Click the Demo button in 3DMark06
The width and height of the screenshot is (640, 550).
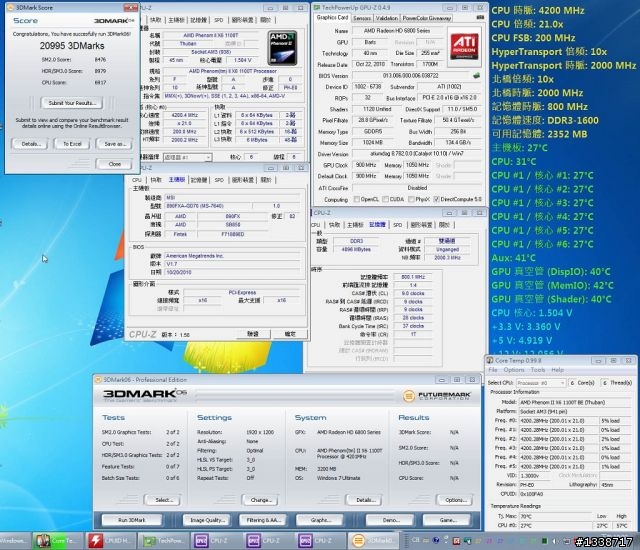(x=391, y=520)
